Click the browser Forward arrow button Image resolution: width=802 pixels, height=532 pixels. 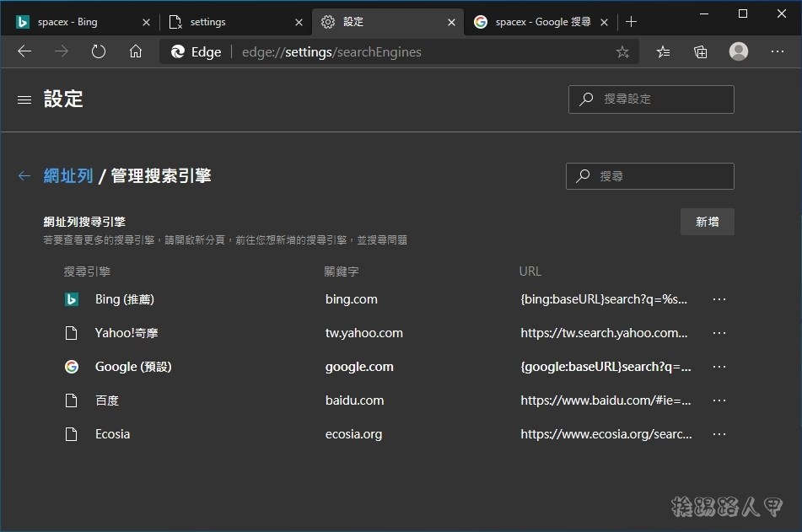tap(62, 51)
